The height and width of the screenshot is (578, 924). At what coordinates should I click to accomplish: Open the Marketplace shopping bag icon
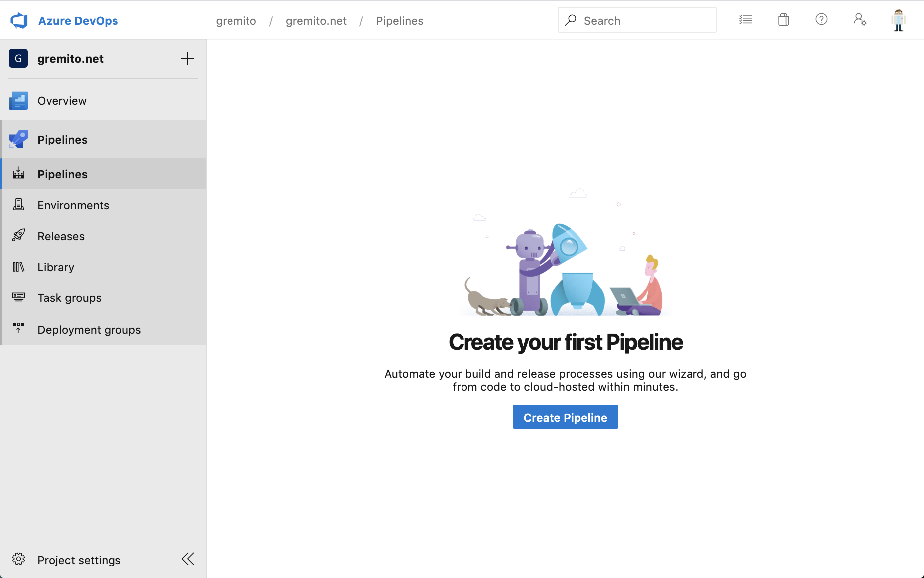(784, 20)
